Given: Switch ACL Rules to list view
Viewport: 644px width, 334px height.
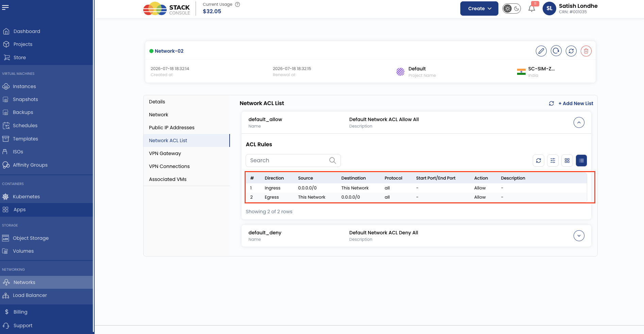Looking at the screenshot, I should pyautogui.click(x=581, y=161).
